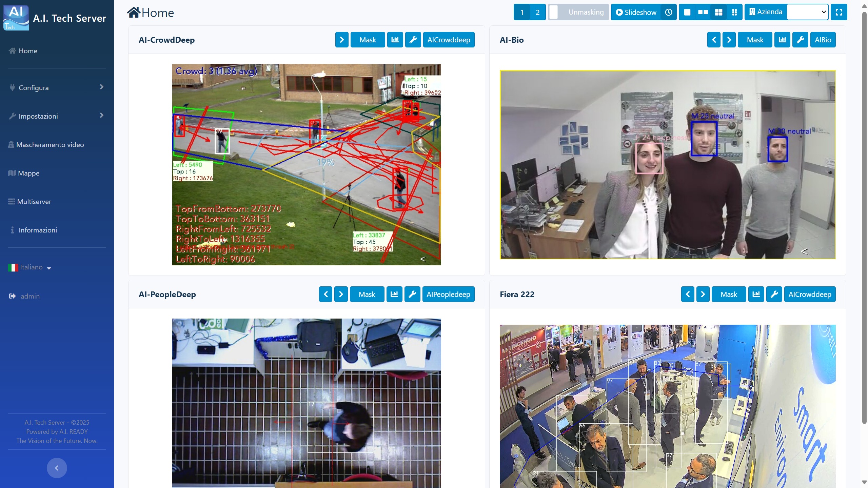Open chart icon in Fiera 222 panel
This screenshot has width=868, height=488.
(x=756, y=294)
